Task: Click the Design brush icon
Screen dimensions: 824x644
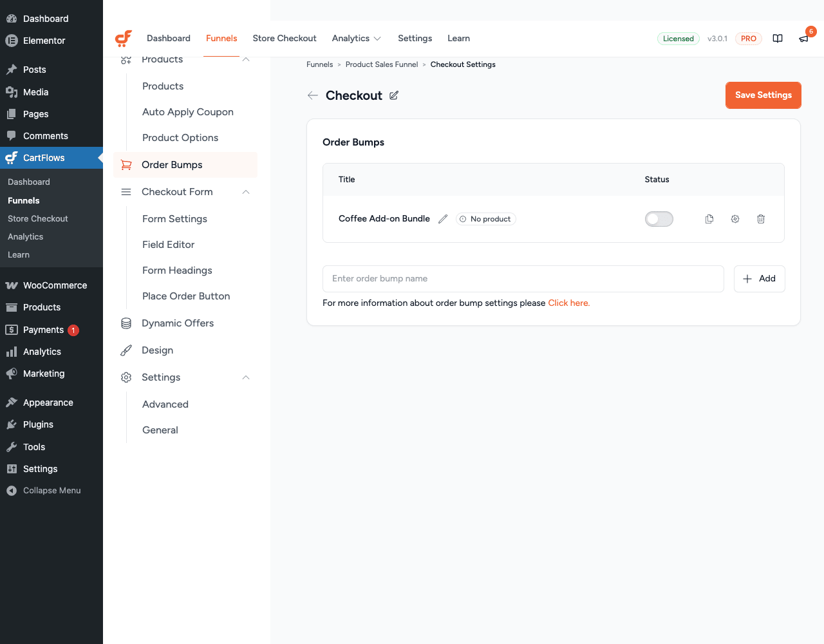Action: click(x=126, y=350)
